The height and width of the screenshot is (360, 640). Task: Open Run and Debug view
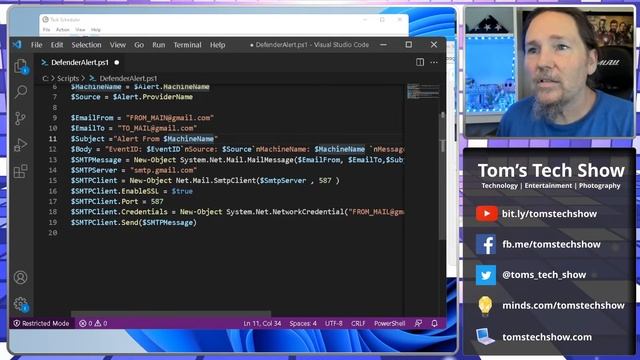pyautogui.click(x=20, y=144)
